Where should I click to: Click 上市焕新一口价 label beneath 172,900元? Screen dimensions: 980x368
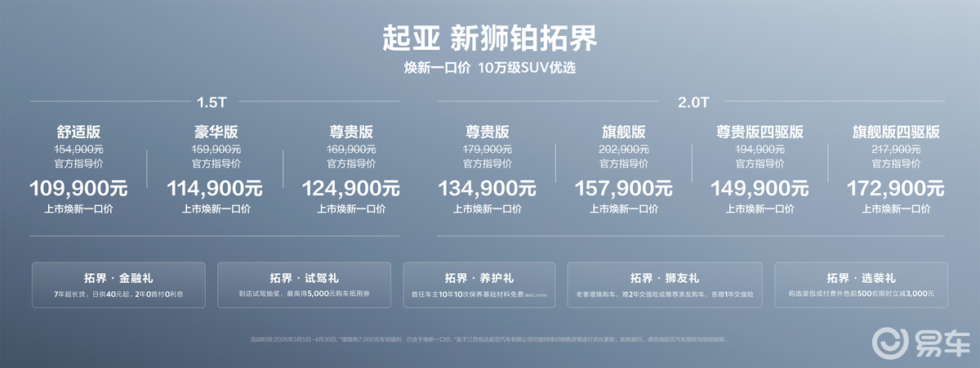896,209
